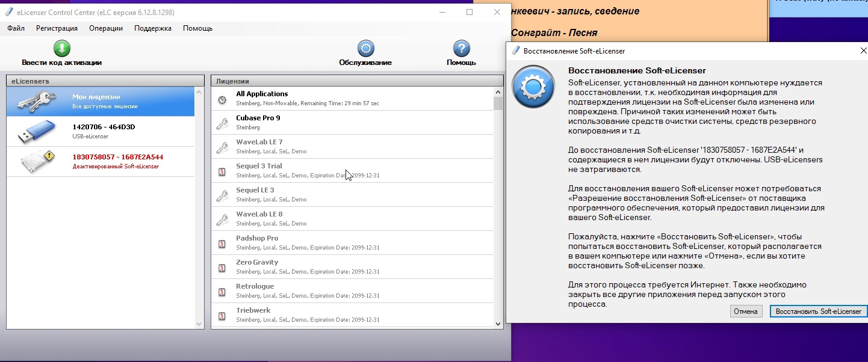The image size is (868, 362).
Task: Click the Ввести код активации label
Action: coord(61,63)
